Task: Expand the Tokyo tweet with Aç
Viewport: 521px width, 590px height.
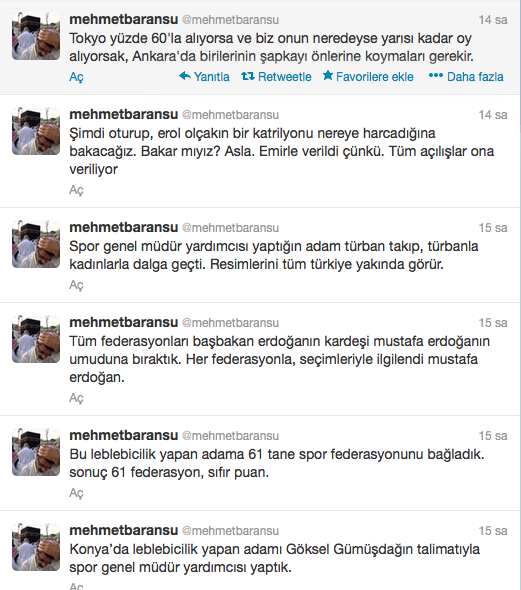Action: pos(76,77)
